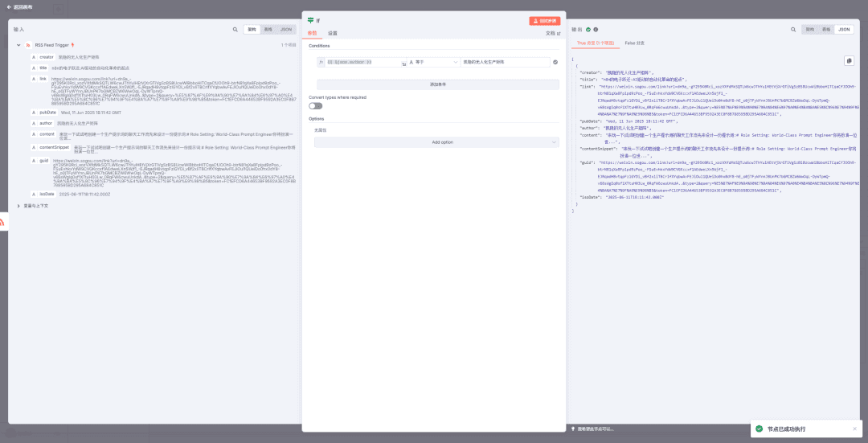The width and height of the screenshot is (868, 443).
Task: Click the RSS icon at left edge
Action: pos(2,222)
